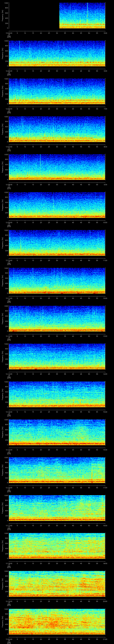Click the spectrogram panel starting at 12:15:00
Image resolution: width=114 pixels, height=644 pixels.
57,432
